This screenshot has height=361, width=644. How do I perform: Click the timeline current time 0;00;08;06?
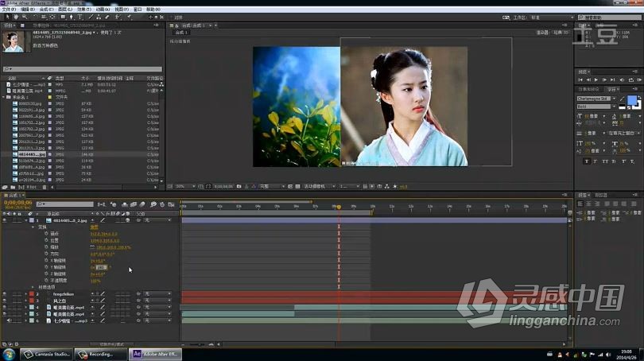click(x=17, y=203)
